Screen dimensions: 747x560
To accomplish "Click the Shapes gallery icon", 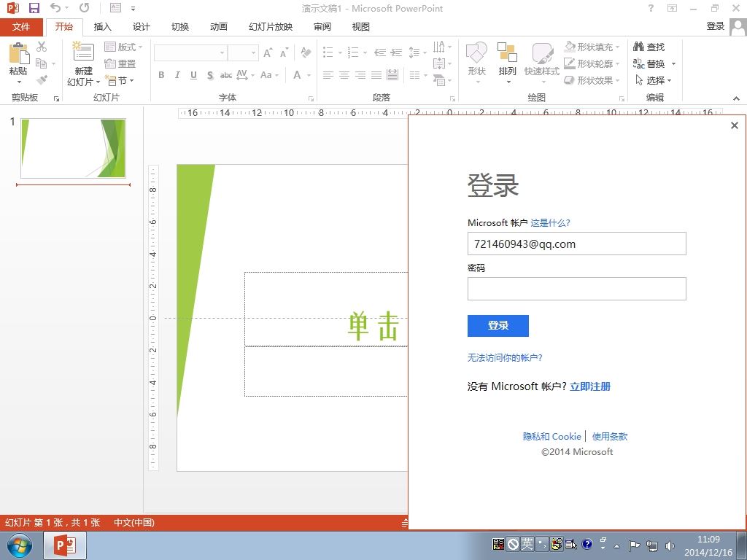I will click(x=476, y=52).
